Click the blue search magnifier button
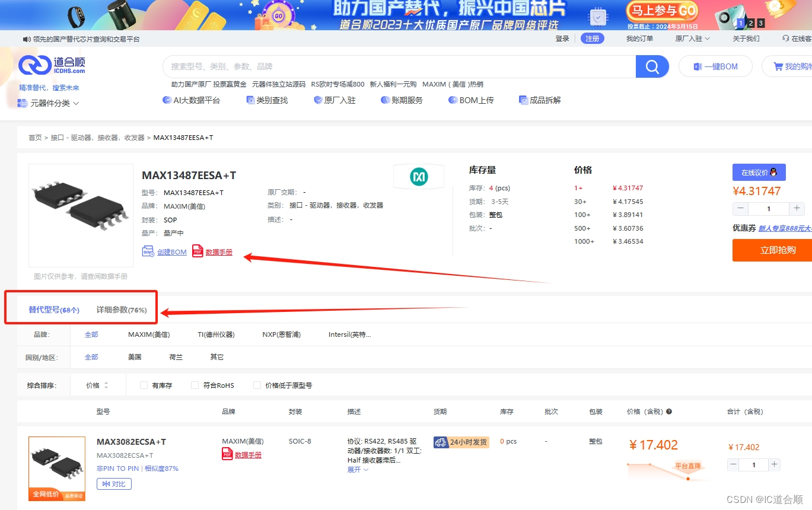This screenshot has height=510, width=812. coord(652,66)
